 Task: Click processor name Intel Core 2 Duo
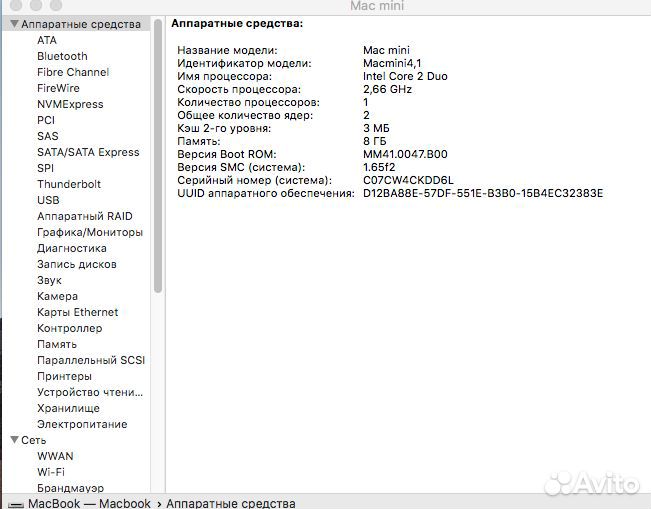coord(405,76)
